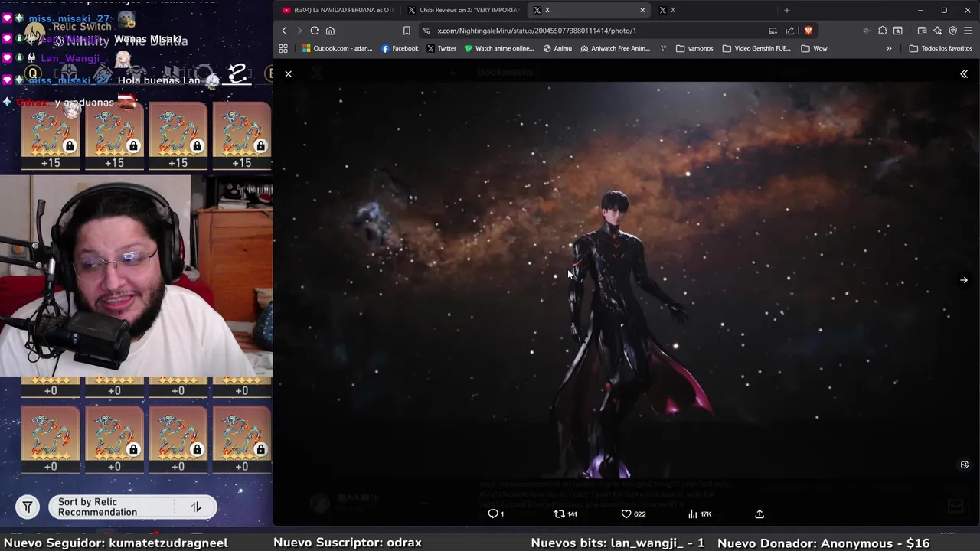Open the browser home page

330,31
